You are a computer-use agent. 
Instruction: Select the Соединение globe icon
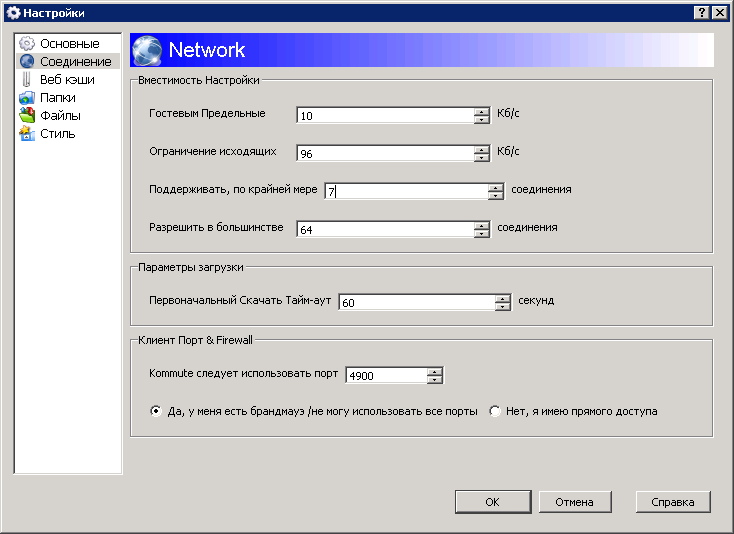point(27,61)
